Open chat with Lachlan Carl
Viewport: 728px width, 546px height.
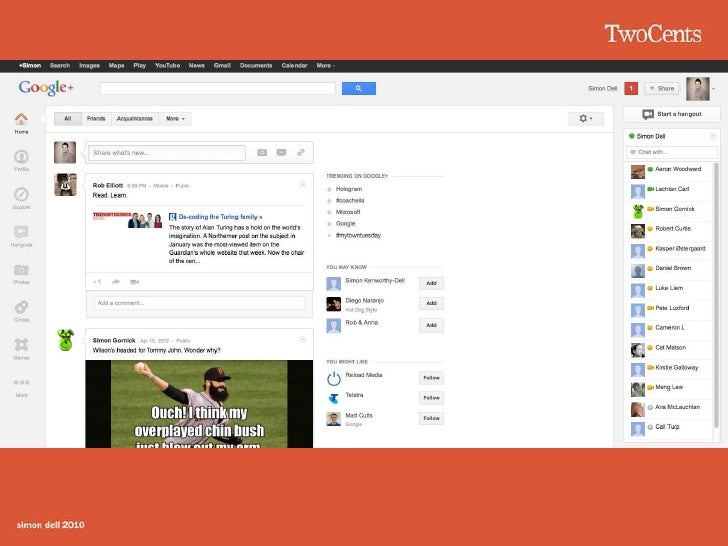pos(671,191)
